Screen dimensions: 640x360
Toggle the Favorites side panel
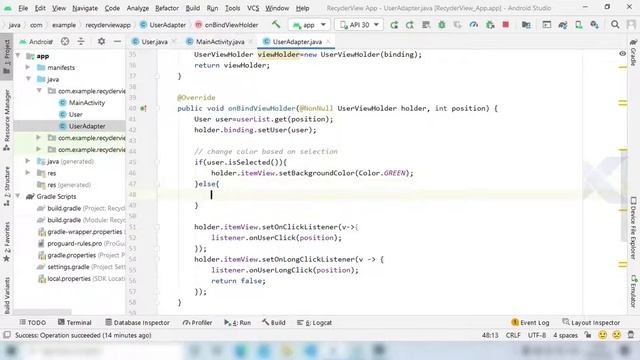[7, 242]
